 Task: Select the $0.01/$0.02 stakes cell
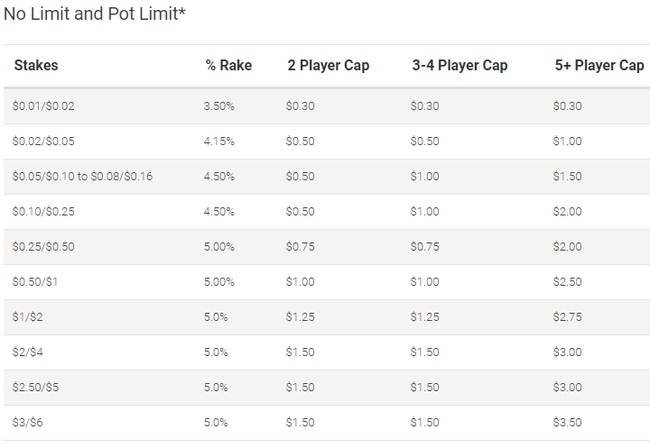(x=44, y=106)
